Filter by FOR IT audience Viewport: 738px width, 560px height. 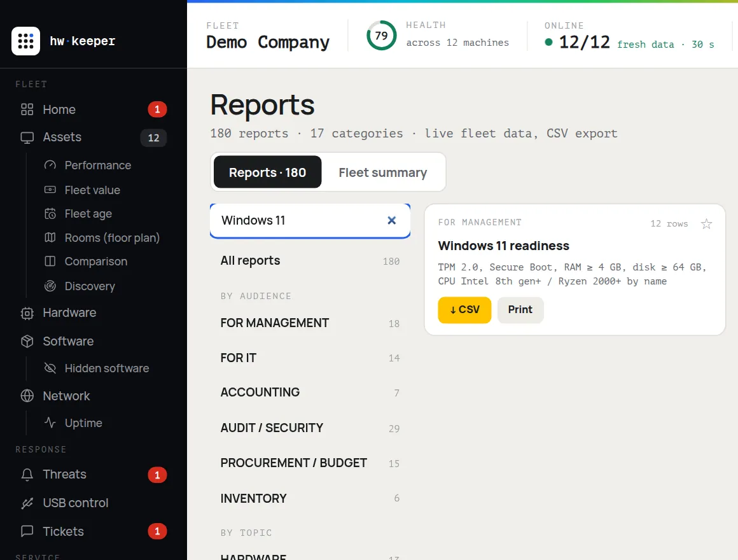(x=310, y=358)
